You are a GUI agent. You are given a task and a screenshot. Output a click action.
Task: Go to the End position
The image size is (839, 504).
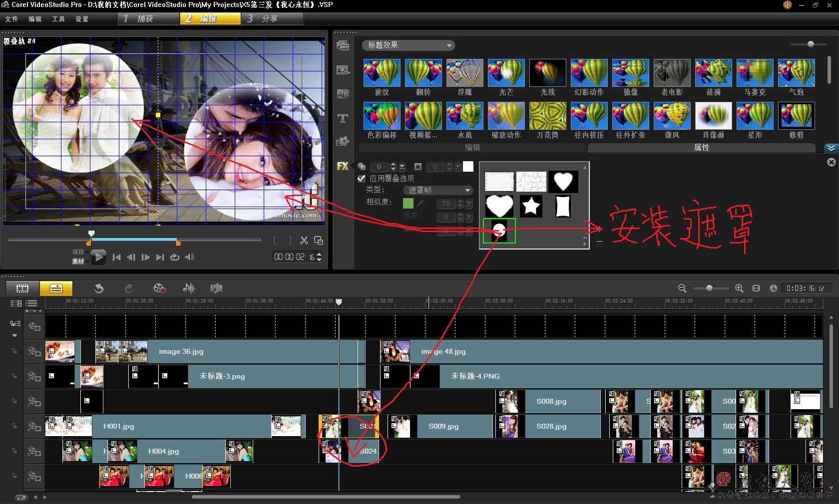160,257
